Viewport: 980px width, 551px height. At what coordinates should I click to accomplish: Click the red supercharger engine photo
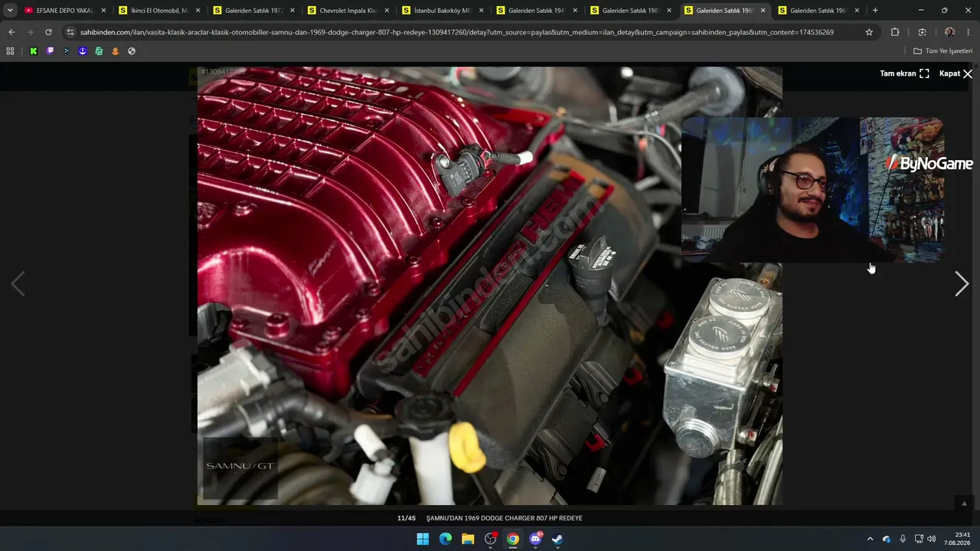point(490,285)
